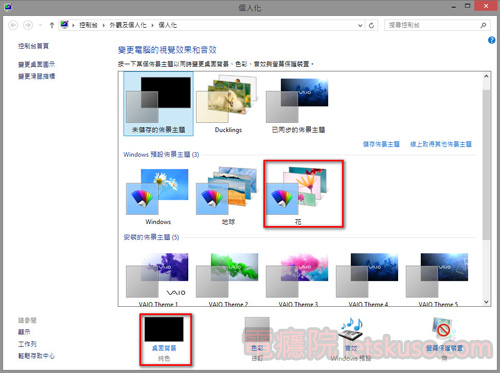Go up one level with Up arrow
Screen dimensions: 500x373
[x=52, y=25]
